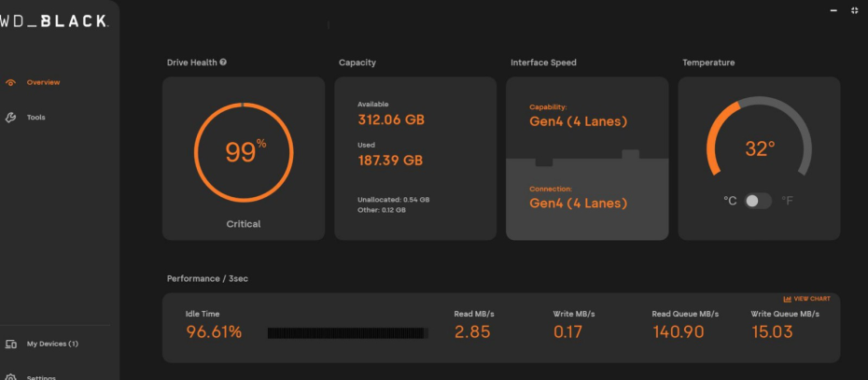
Task: Click the °F unit label
Action: pyautogui.click(x=787, y=201)
